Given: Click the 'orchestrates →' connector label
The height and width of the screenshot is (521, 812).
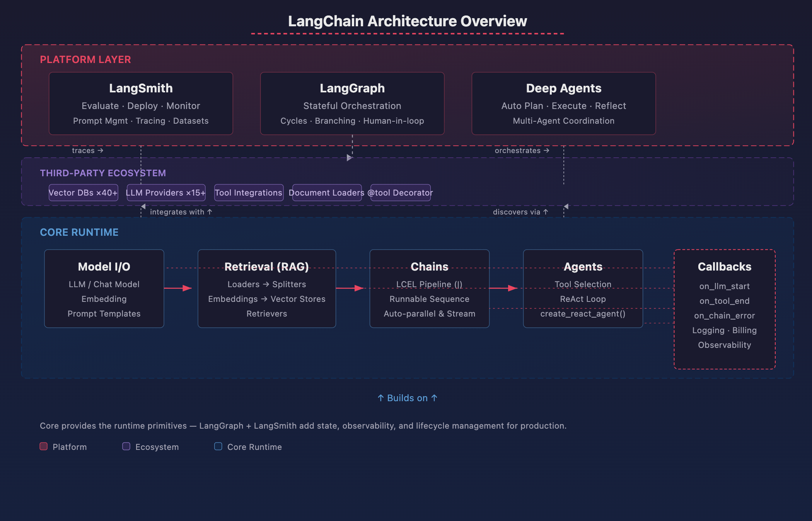Looking at the screenshot, I should tap(522, 150).
